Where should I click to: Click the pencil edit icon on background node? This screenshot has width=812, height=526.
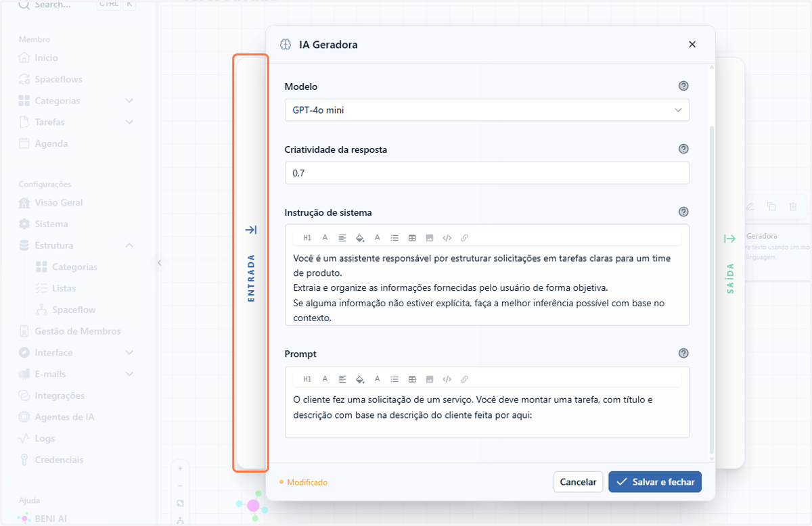(750, 206)
